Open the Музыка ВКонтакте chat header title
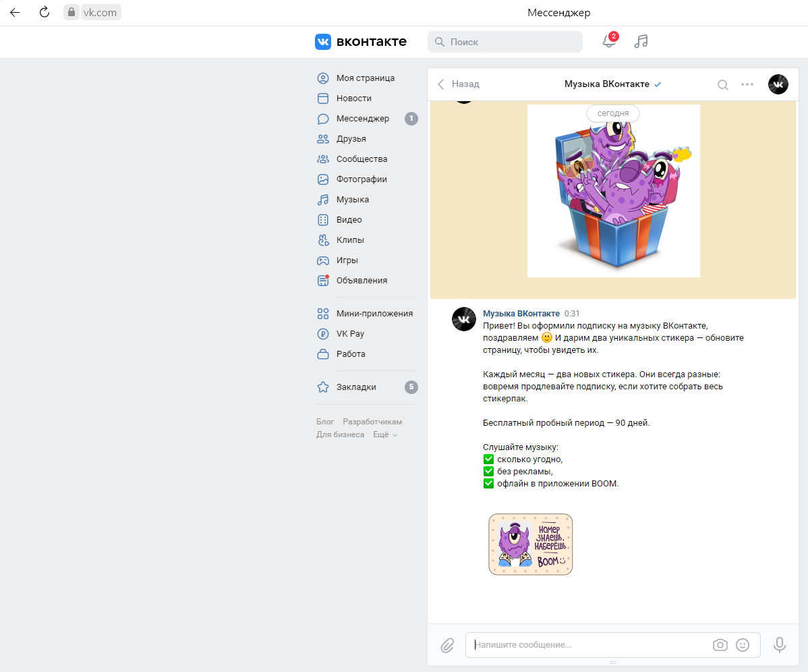808x672 pixels. [x=606, y=84]
